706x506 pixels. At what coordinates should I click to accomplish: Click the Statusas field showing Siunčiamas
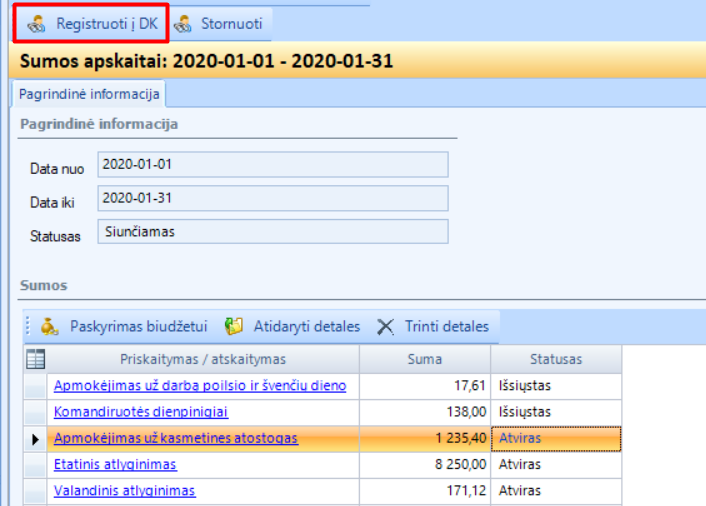[x=272, y=231]
